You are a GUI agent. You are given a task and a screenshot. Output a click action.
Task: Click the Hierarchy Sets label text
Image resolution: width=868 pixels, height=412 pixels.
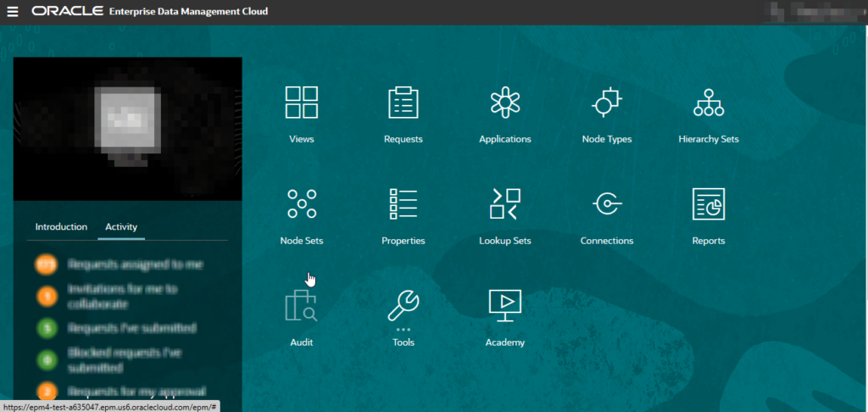709,139
